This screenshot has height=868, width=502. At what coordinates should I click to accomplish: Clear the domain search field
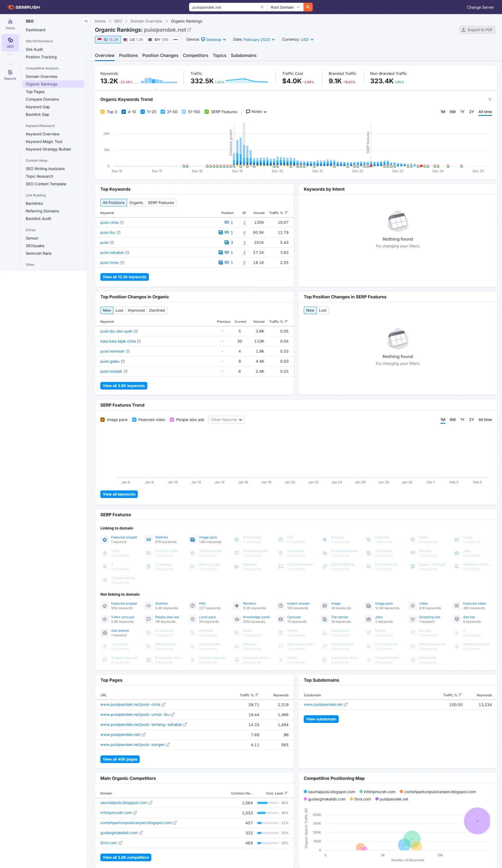click(x=262, y=7)
